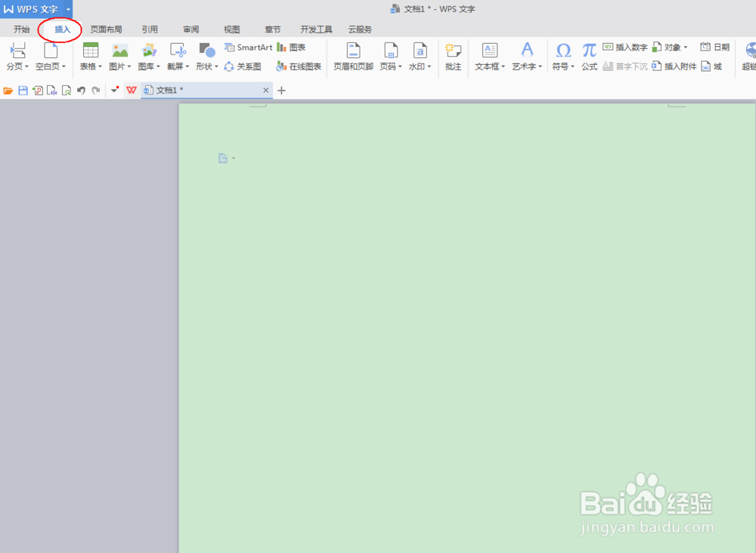Switch to the 引用 references tab

[150, 29]
